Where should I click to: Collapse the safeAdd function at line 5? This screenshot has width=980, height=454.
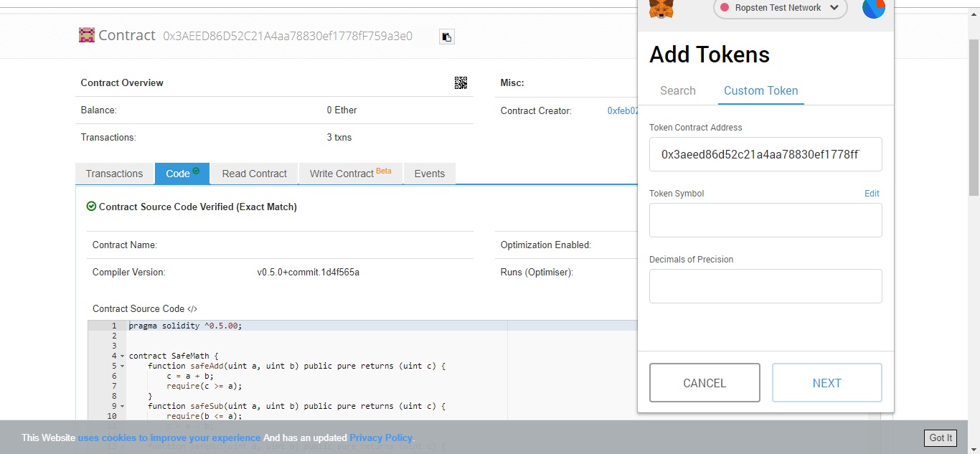122,366
